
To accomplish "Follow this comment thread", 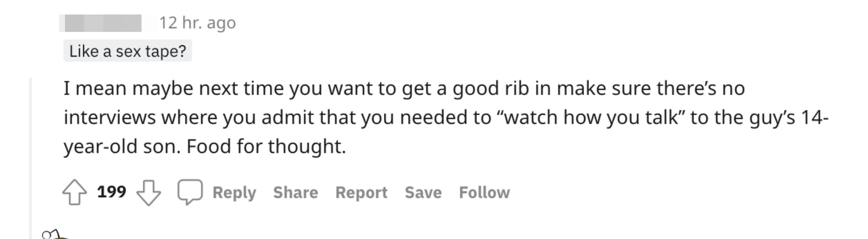I will tap(484, 192).
